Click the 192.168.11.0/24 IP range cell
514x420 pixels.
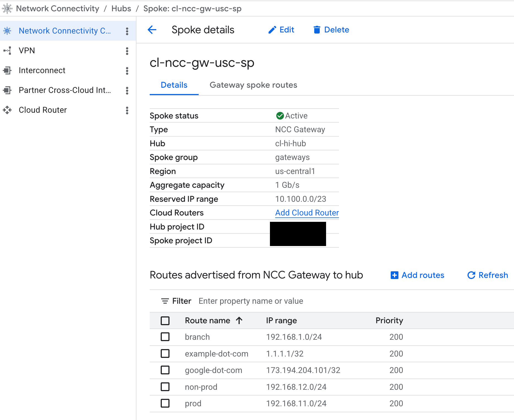(x=296, y=404)
